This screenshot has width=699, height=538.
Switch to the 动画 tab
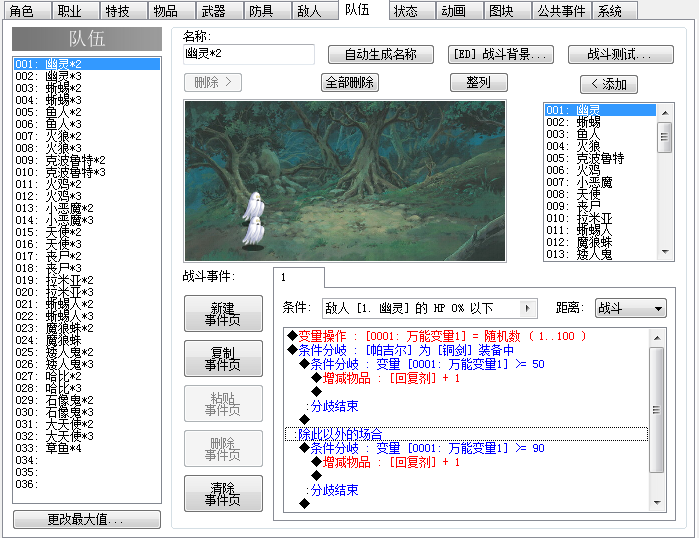[459, 11]
